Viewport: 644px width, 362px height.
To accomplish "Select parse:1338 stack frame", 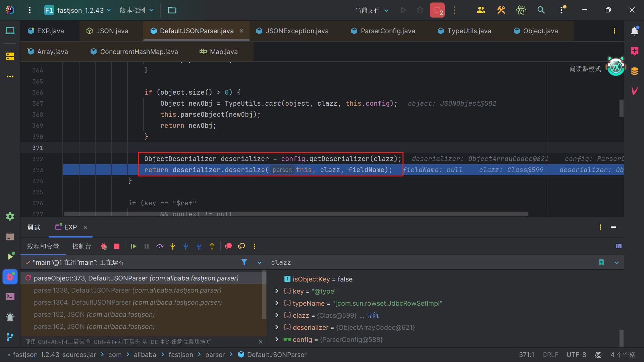I will (127, 290).
